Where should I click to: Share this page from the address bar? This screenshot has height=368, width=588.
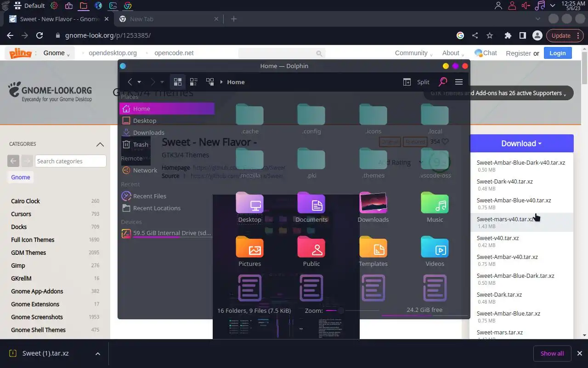475,35
